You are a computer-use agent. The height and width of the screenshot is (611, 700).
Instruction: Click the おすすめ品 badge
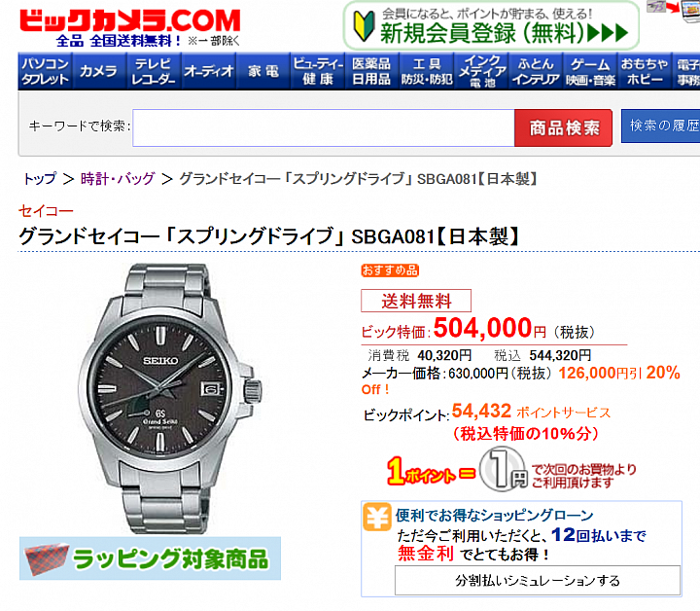click(x=390, y=270)
